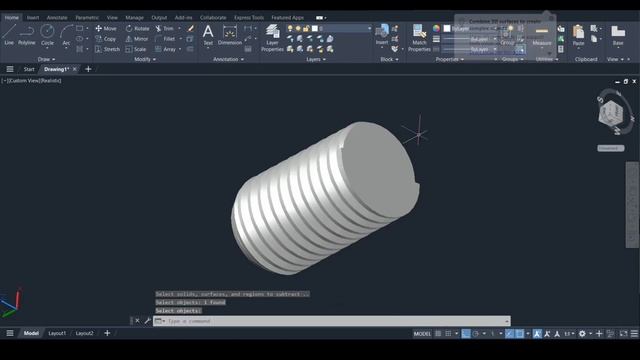640x360 pixels.
Task: Click the Scale tool
Action: point(136,49)
